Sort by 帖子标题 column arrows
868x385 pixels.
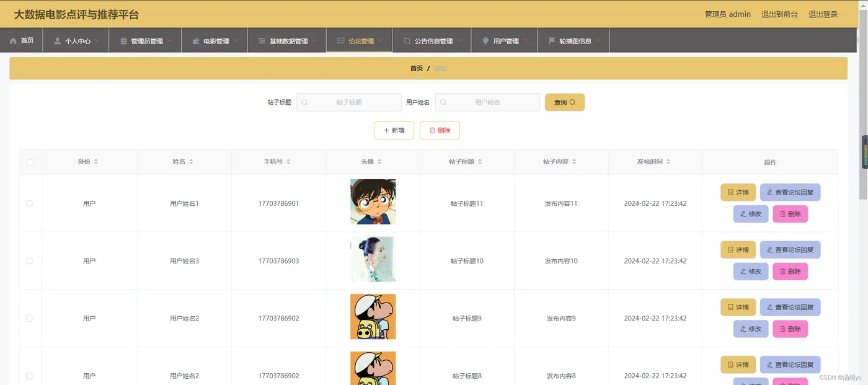(480, 162)
